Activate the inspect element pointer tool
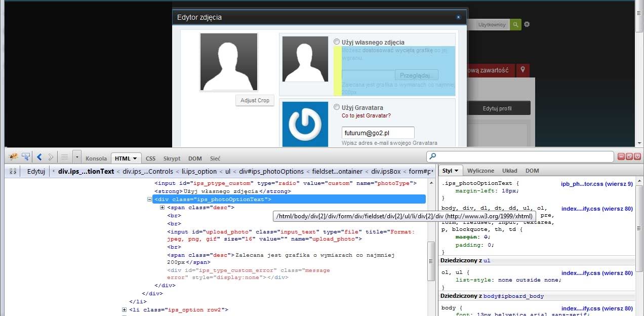 (25, 157)
